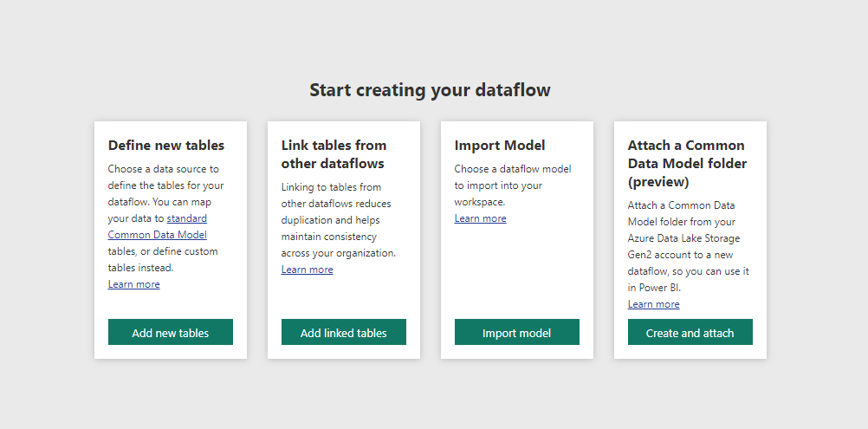This screenshot has width=868, height=429.
Task: Click the Define new tables heading
Action: [x=166, y=145]
